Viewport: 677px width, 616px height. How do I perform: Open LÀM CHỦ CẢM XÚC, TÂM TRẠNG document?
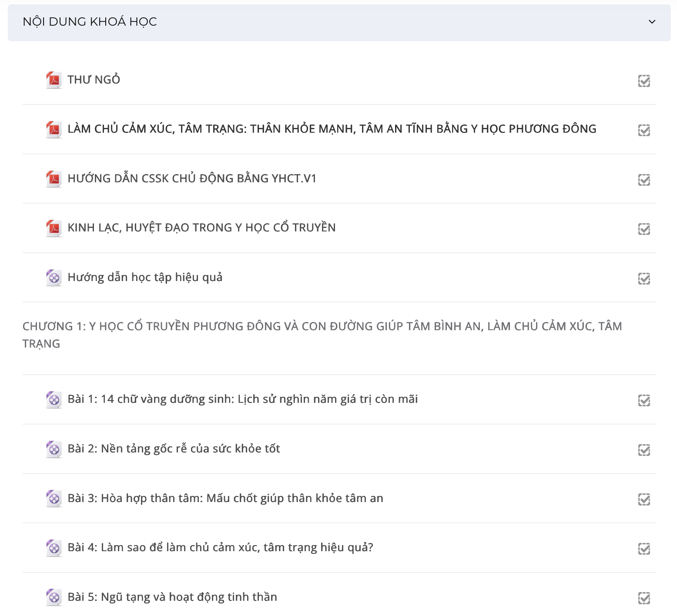(x=332, y=129)
